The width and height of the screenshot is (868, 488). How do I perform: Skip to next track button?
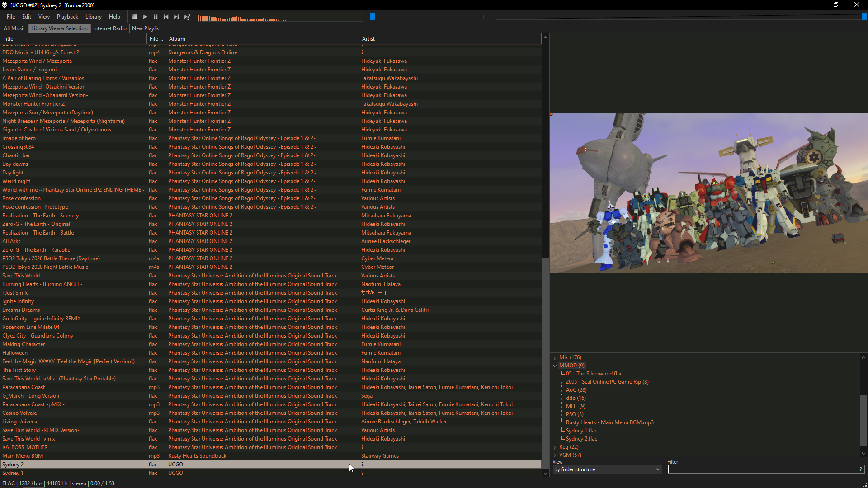[176, 17]
